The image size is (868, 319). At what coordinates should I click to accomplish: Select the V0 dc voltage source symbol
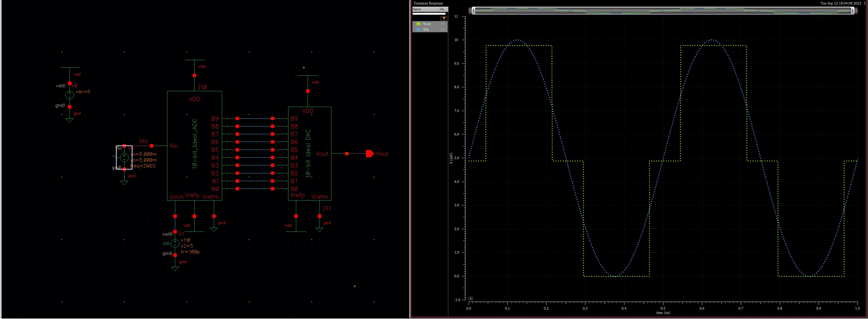(69, 95)
